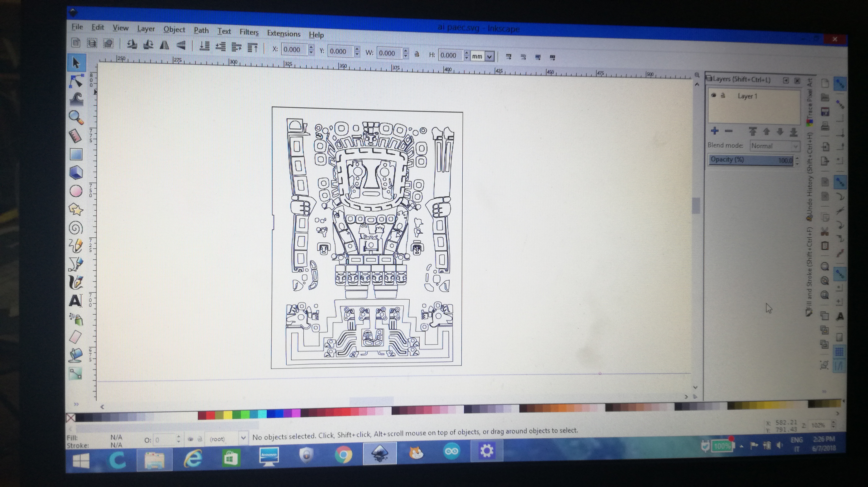Click Flip horizontally icon in toolbar

pyautogui.click(x=164, y=45)
